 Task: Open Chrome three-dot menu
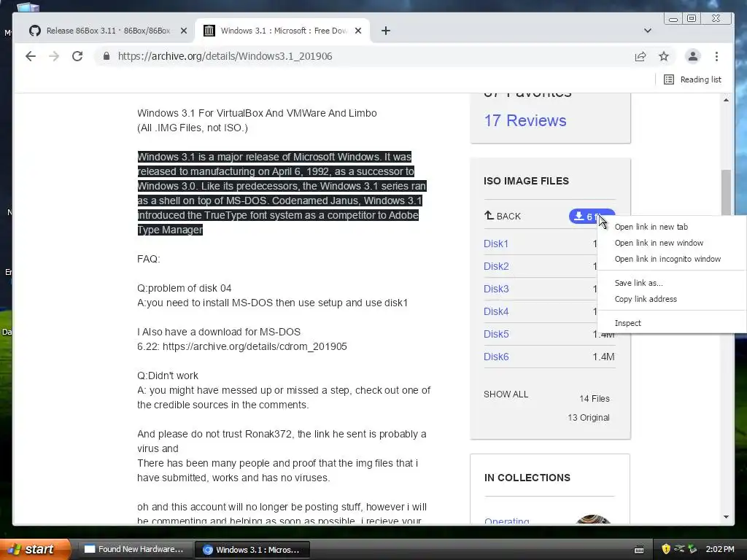pyautogui.click(x=716, y=56)
